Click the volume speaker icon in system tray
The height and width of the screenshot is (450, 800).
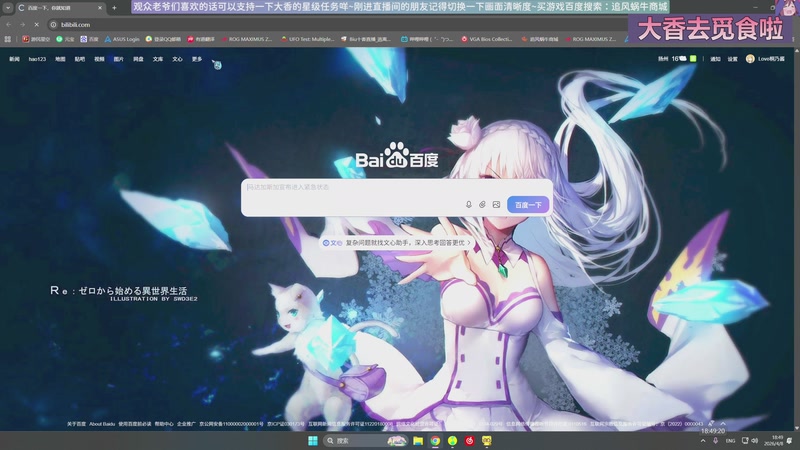[x=755, y=440]
